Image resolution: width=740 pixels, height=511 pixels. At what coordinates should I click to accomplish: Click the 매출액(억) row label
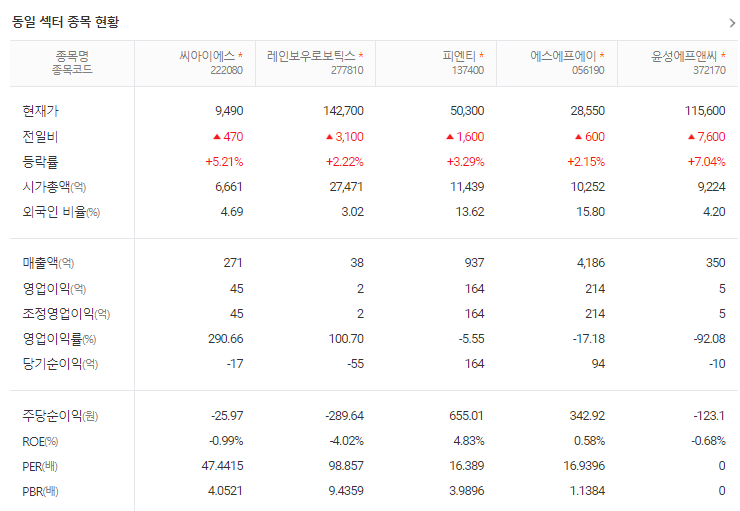(48, 263)
